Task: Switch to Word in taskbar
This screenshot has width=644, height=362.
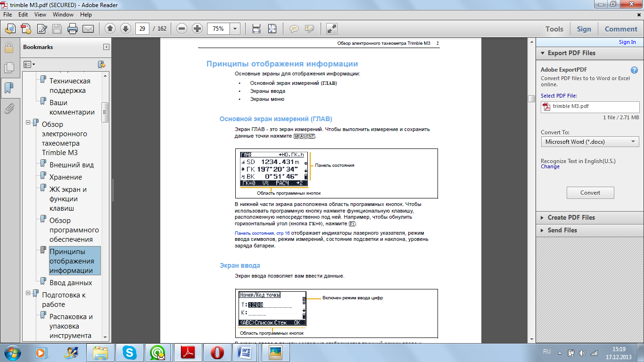Action: pyautogui.click(x=245, y=353)
